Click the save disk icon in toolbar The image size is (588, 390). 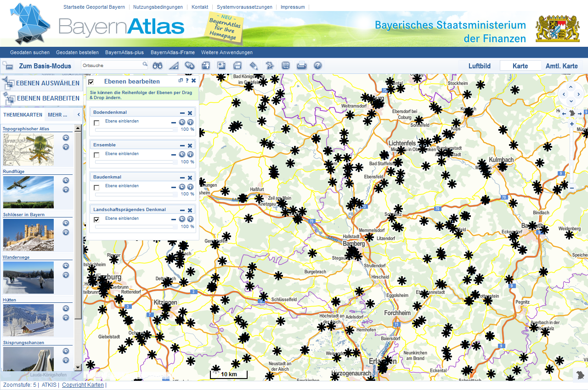click(237, 66)
